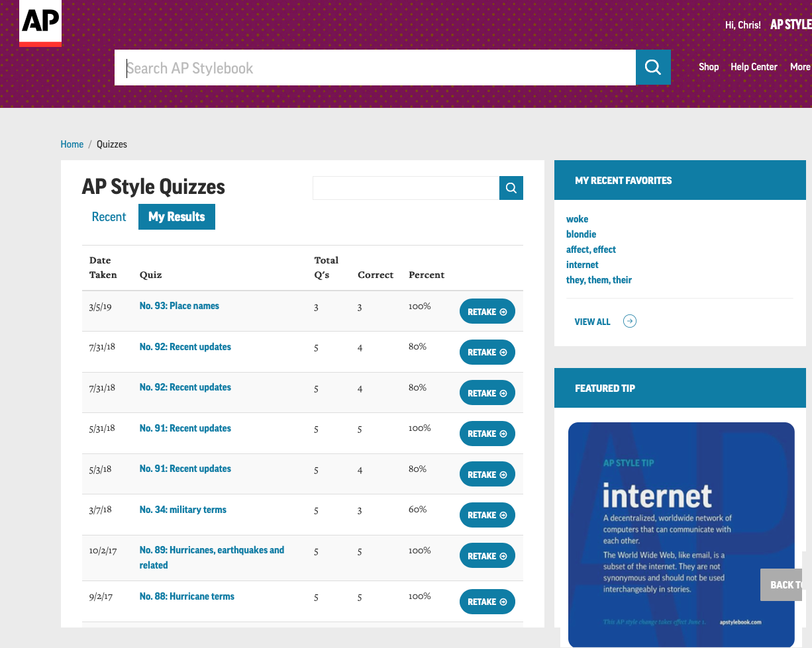
Task: Open the woke favorite entry
Action: click(577, 219)
